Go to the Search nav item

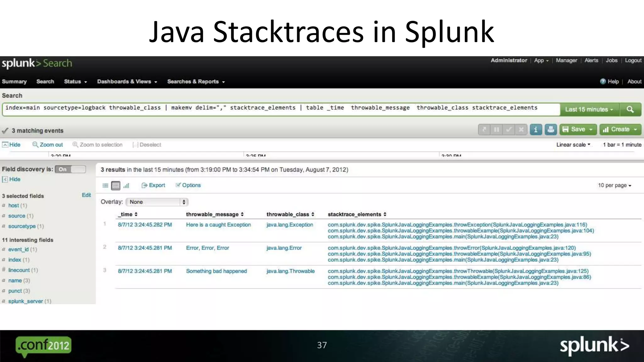click(45, 82)
